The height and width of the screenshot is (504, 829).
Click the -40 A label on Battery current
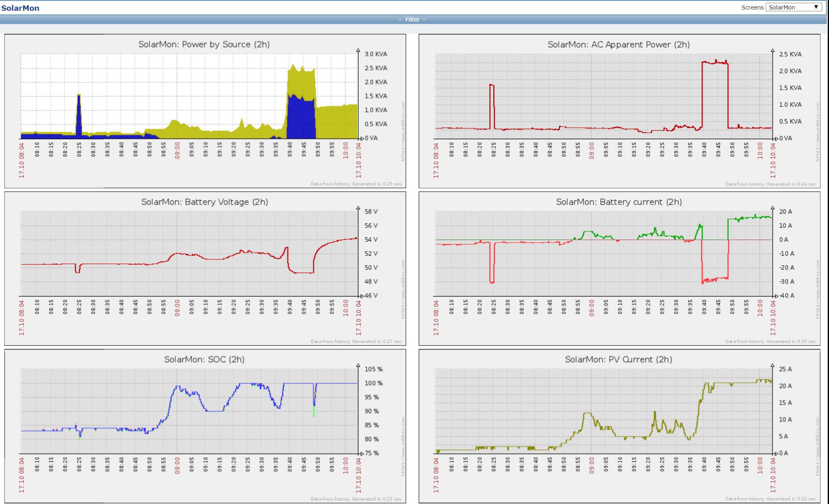click(x=786, y=296)
